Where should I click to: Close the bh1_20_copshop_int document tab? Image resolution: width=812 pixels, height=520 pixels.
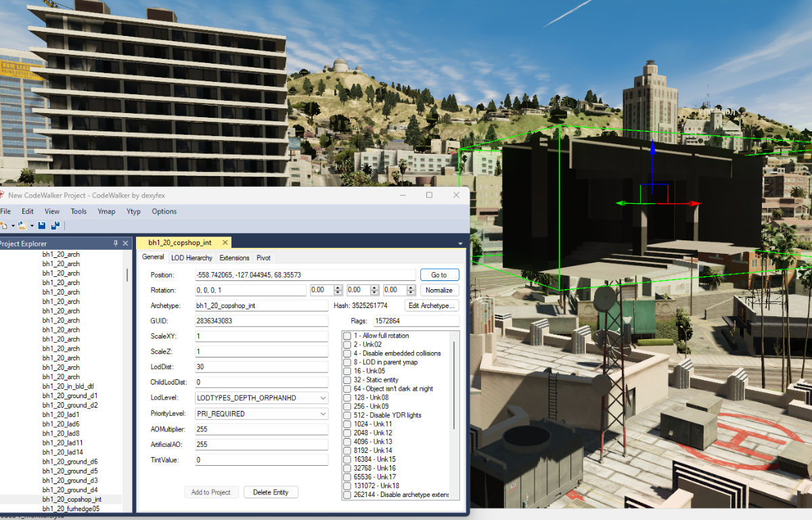pos(224,242)
